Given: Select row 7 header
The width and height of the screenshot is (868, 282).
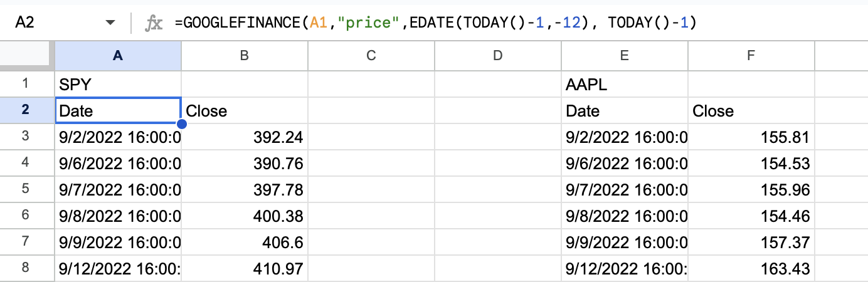Looking at the screenshot, I should tap(27, 242).
